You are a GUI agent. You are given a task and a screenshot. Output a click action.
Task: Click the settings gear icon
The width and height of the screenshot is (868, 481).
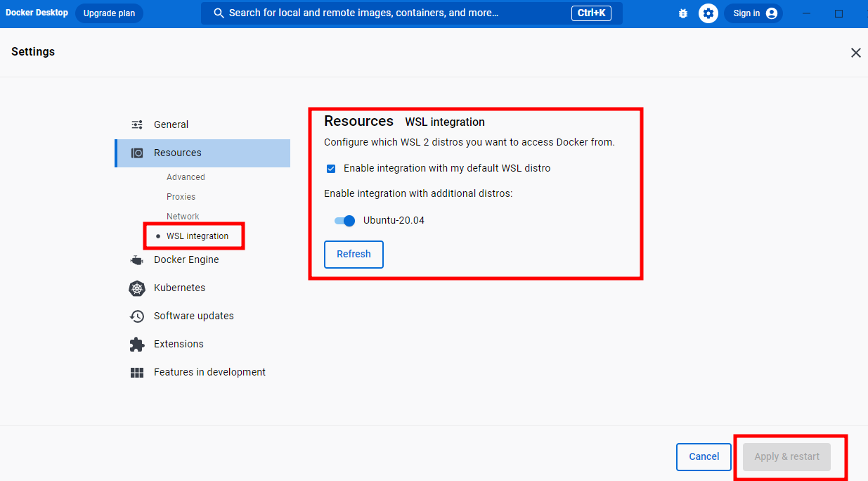tap(708, 13)
